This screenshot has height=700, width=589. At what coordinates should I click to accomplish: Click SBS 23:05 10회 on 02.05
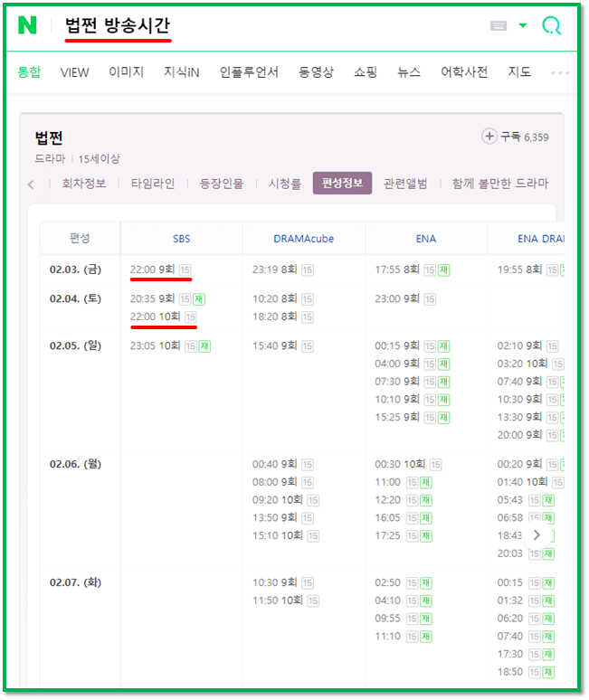170,346
